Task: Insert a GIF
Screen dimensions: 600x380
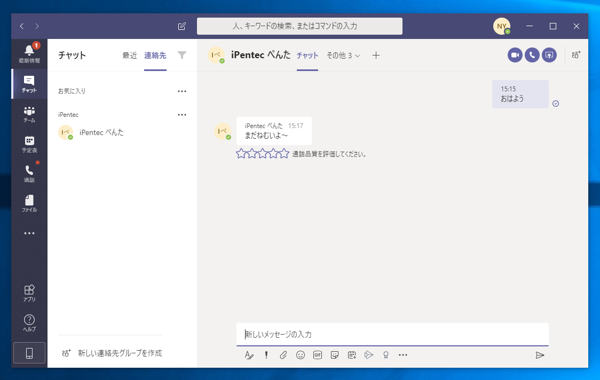Action: click(x=317, y=355)
